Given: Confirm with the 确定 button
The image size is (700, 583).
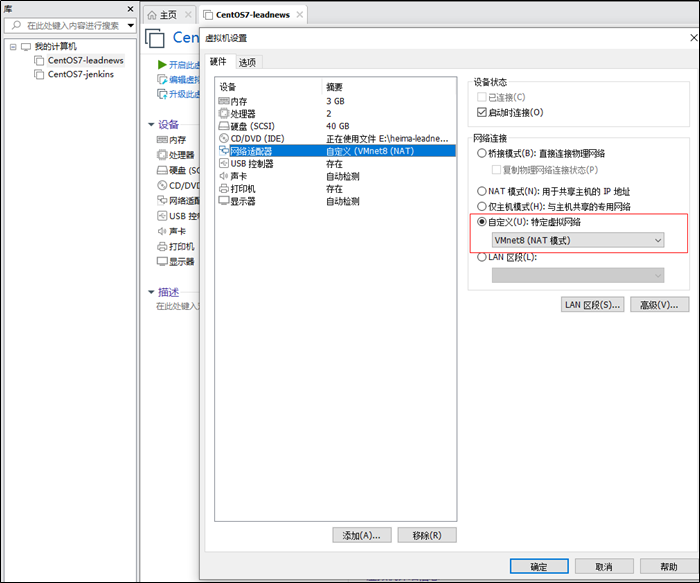Looking at the screenshot, I should 539,566.
